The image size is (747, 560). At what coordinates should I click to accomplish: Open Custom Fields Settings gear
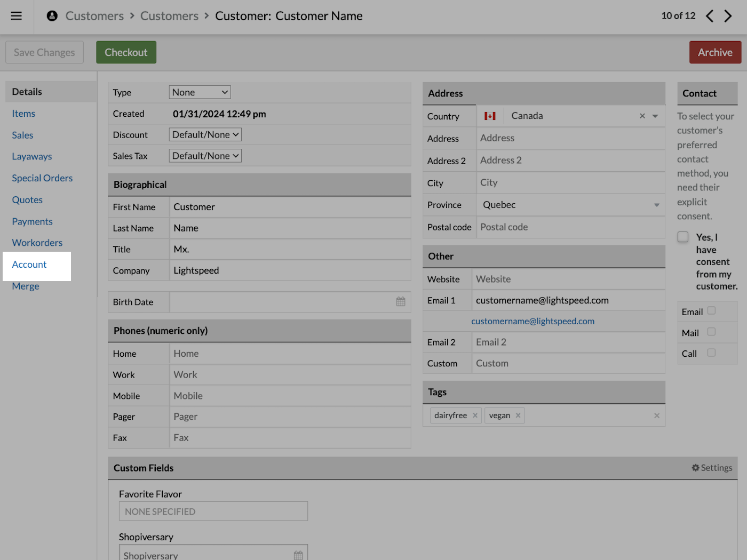click(x=712, y=468)
